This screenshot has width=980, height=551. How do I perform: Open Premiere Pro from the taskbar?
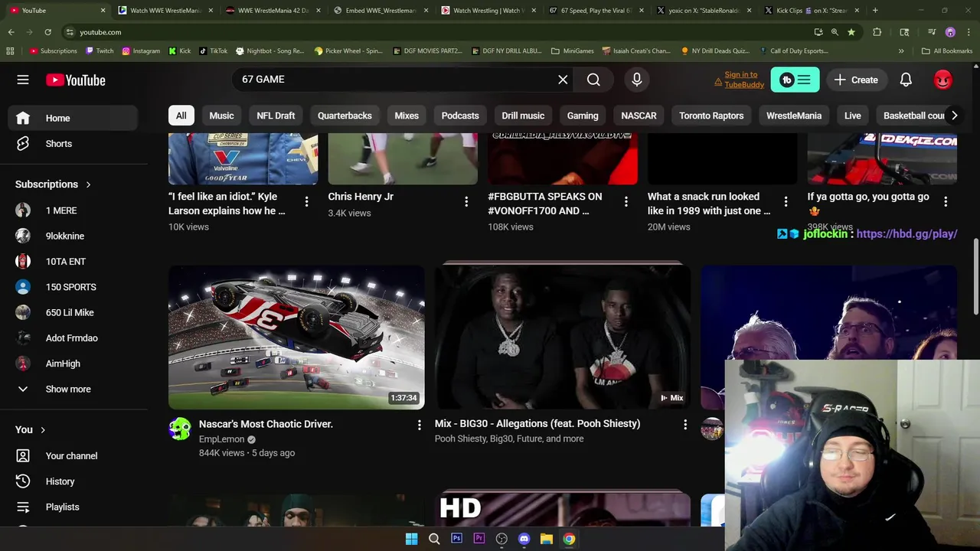point(479,539)
